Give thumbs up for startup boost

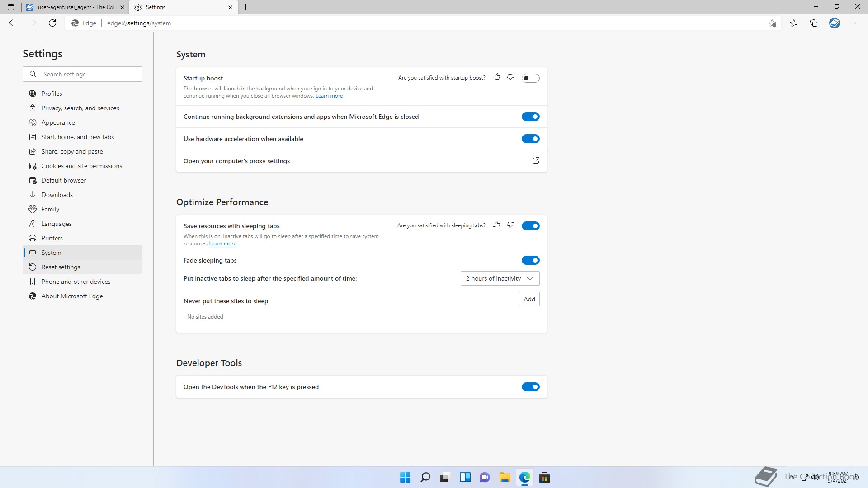[x=496, y=77]
